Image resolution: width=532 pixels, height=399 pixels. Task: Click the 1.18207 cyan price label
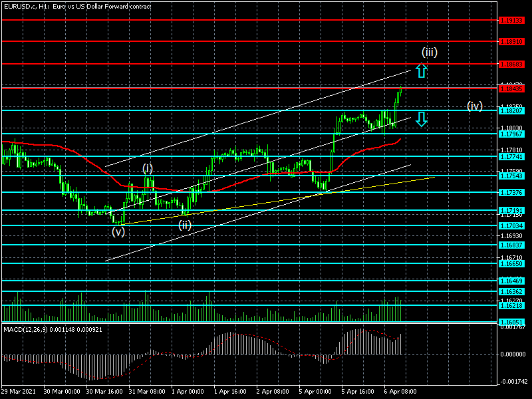click(511, 110)
